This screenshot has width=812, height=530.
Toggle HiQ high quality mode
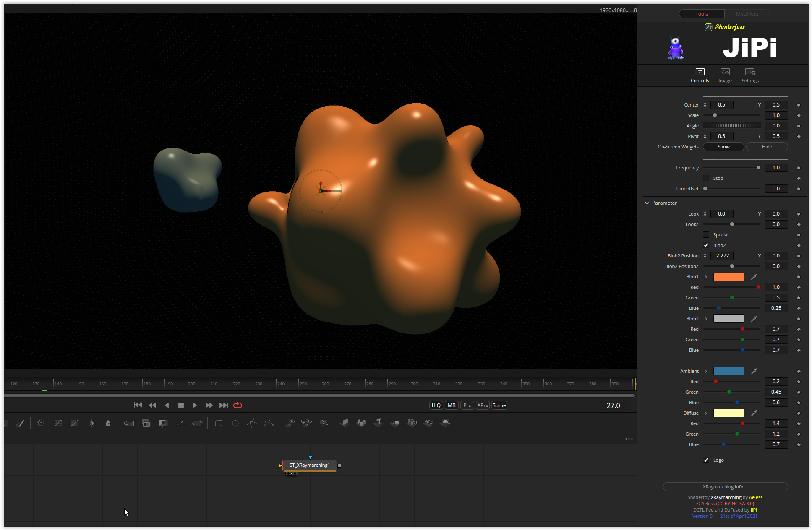coord(436,405)
